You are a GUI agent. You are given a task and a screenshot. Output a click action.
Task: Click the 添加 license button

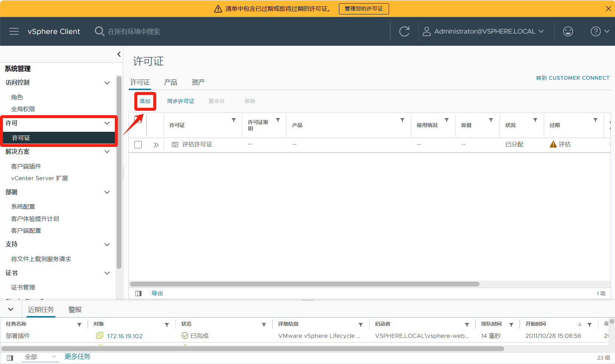[145, 101]
